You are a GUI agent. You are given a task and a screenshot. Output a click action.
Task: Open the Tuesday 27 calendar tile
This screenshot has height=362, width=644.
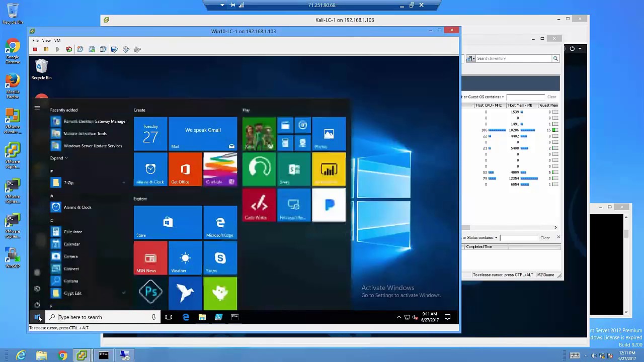(x=150, y=134)
